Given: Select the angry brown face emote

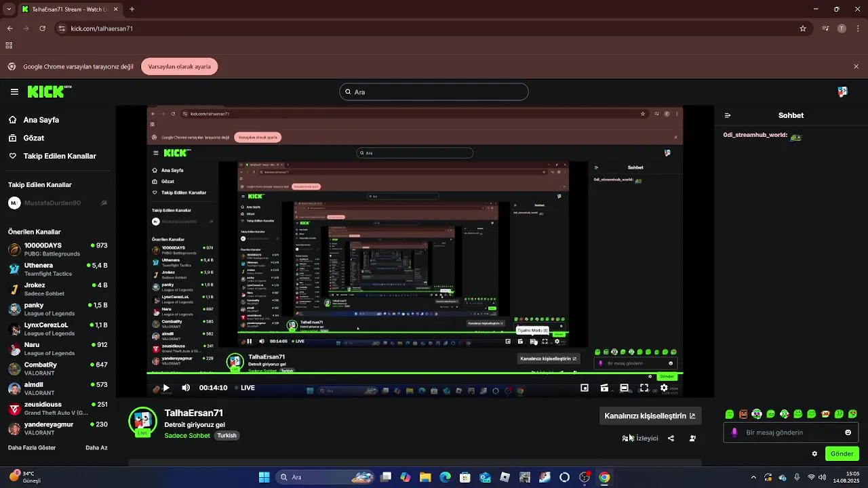Looking at the screenshot, I should [x=743, y=414].
